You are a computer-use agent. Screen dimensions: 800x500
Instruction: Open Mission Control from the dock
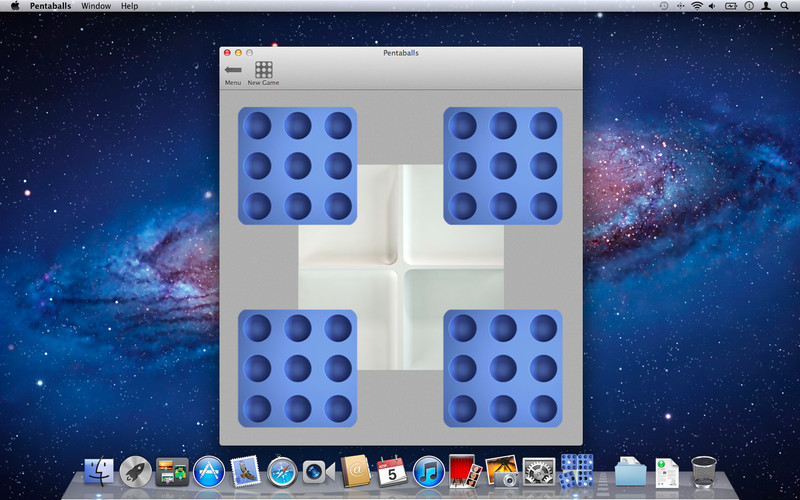[172, 471]
